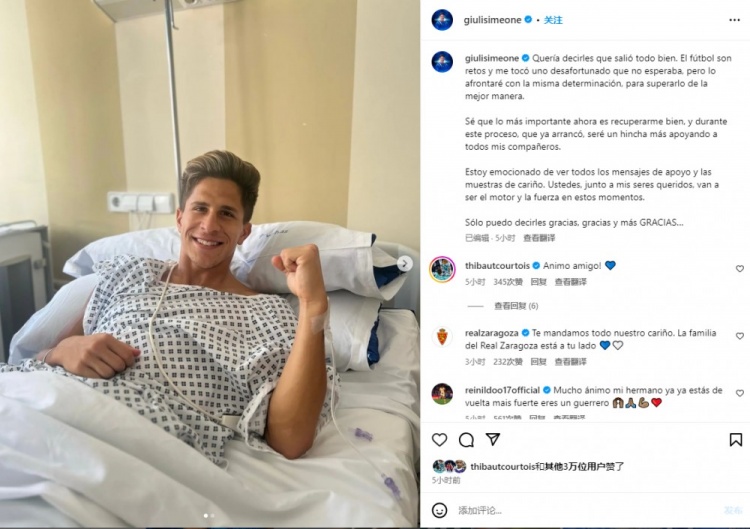Like reinildoo17official's comment with small heart
The height and width of the screenshot is (529, 750).
click(739, 393)
